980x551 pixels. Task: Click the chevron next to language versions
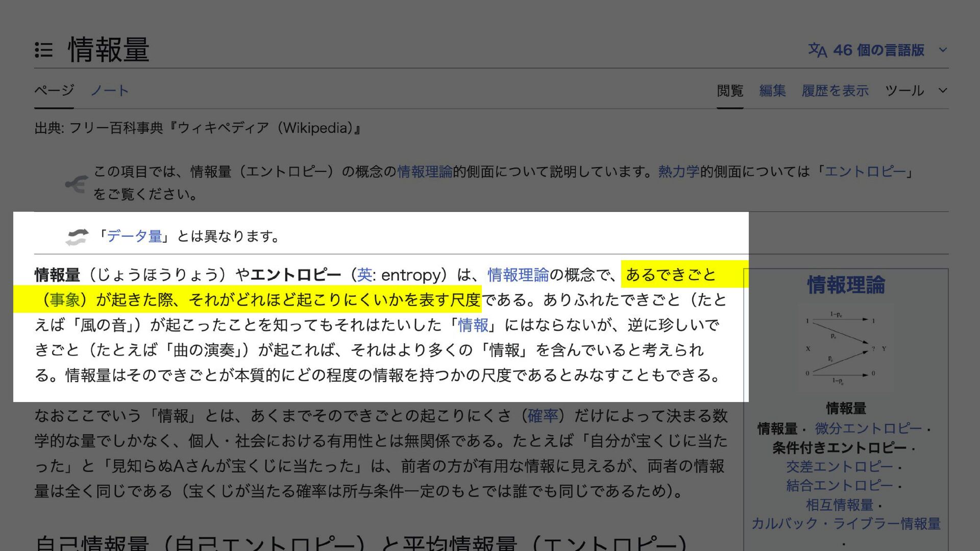pyautogui.click(x=943, y=50)
